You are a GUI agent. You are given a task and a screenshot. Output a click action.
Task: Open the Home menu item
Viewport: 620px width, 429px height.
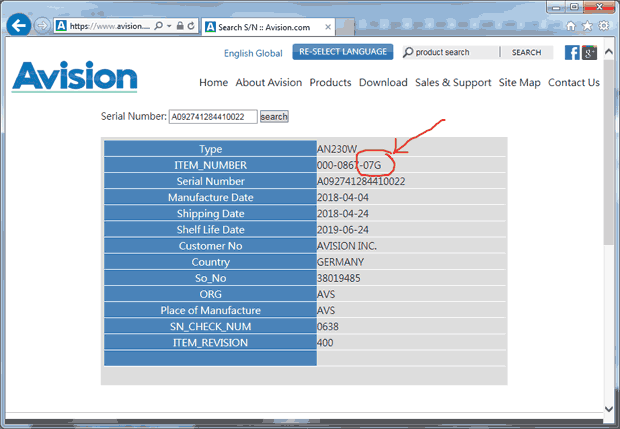(214, 83)
